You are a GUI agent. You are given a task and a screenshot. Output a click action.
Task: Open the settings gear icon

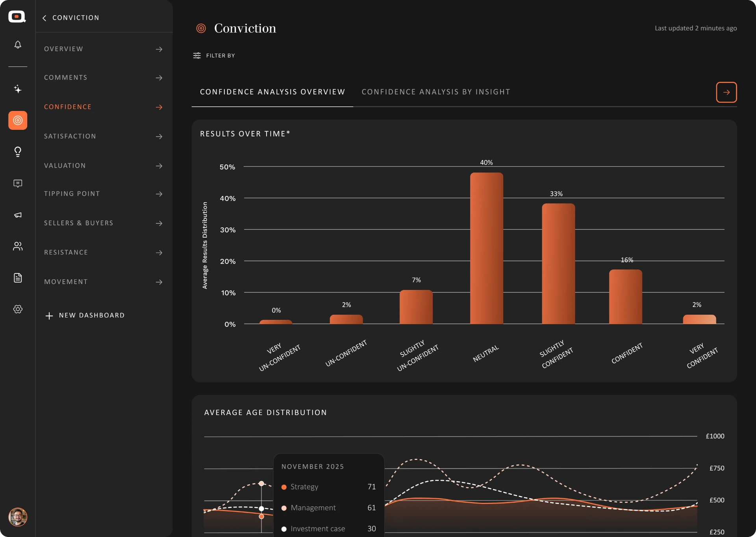[18, 309]
